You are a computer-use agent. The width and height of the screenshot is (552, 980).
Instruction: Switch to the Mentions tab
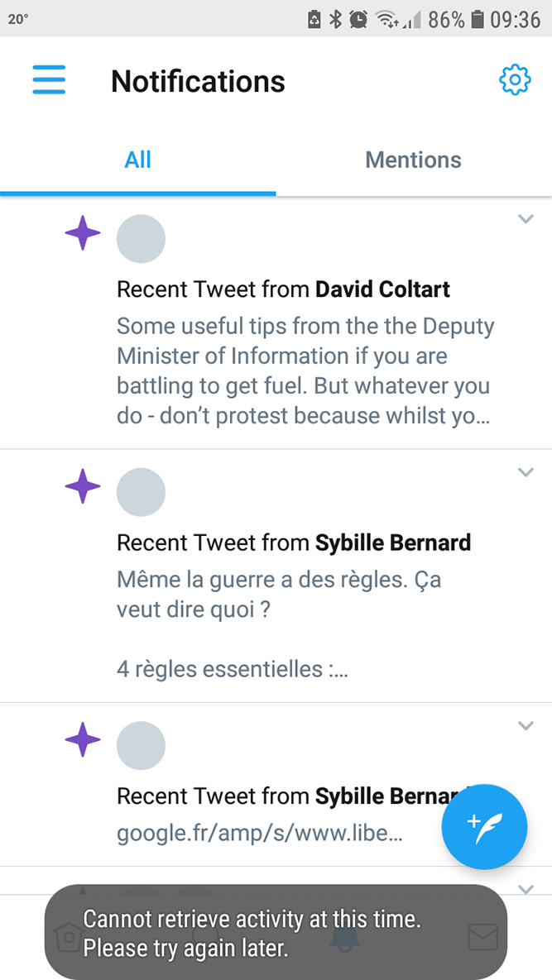[413, 160]
